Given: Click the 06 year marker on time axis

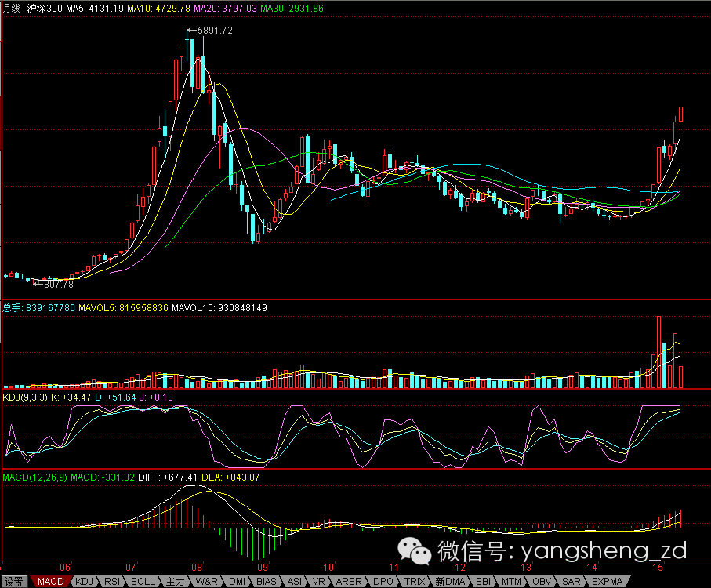Looking at the screenshot, I should [x=65, y=567].
